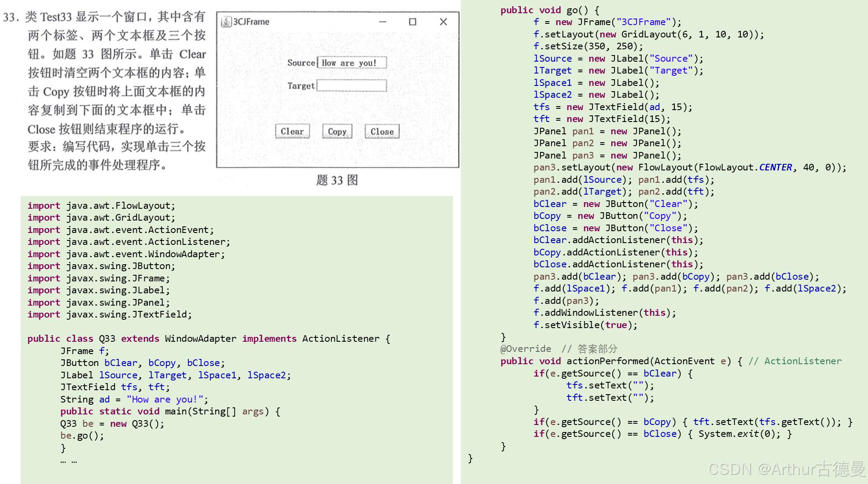The height and width of the screenshot is (484, 868).
Task: Click into the empty Target text field
Action: [352, 85]
